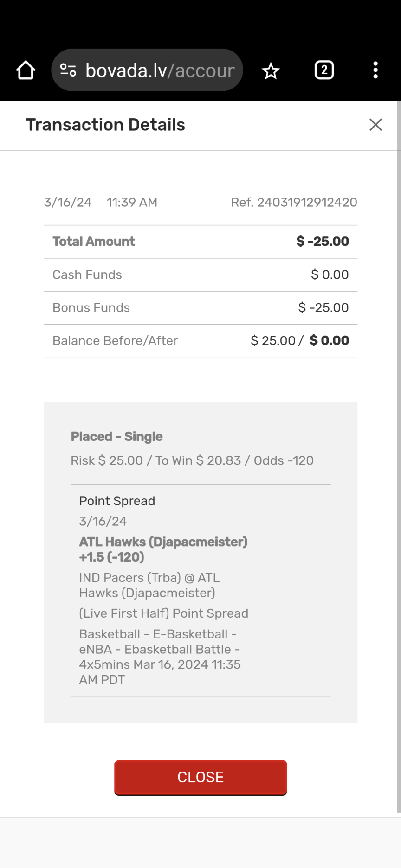Bookmark this page with the star icon
This screenshot has width=401, height=868.
click(x=271, y=71)
